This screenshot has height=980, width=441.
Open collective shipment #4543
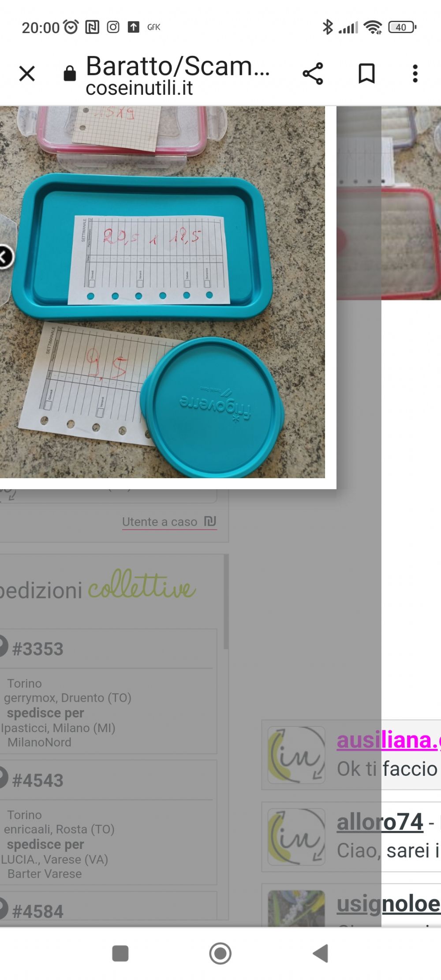[x=38, y=780]
